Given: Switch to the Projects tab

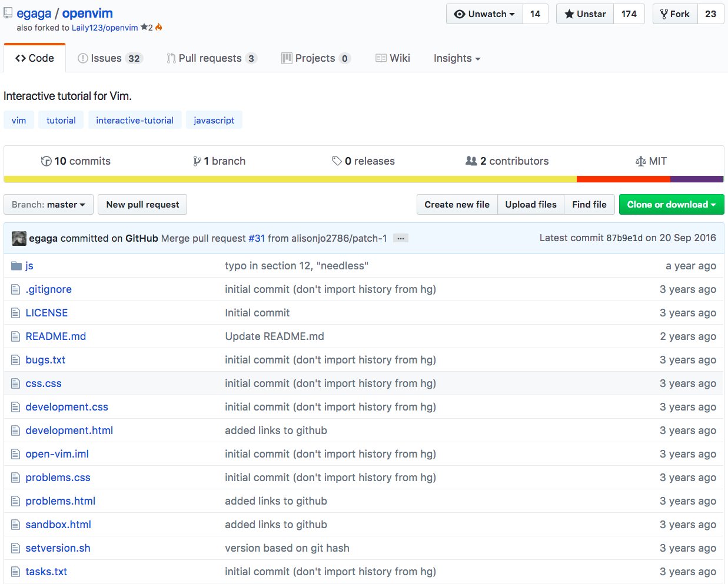Looking at the screenshot, I should 316,58.
